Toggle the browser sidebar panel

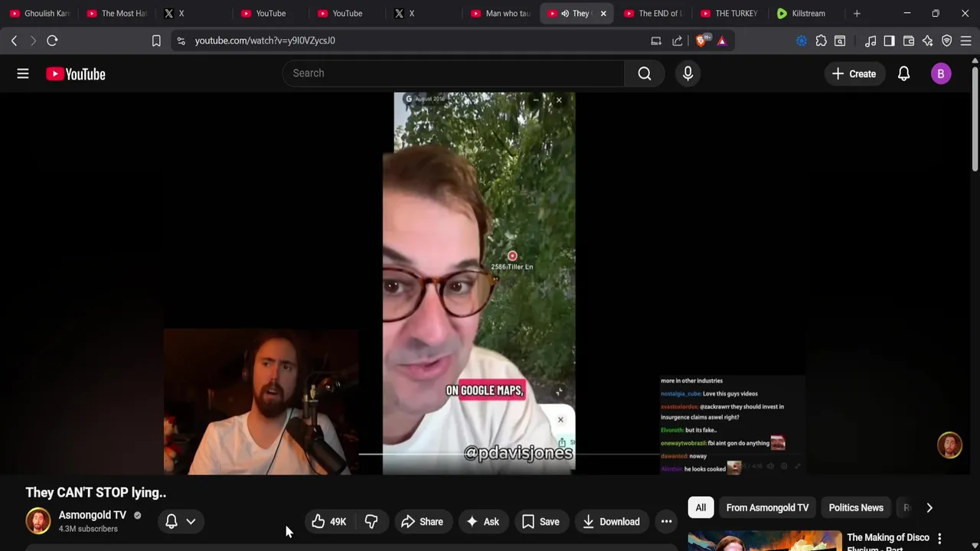(x=889, y=41)
